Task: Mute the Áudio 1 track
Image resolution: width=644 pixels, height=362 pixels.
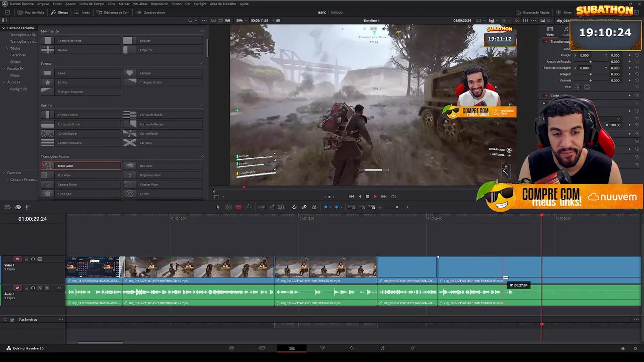Action: [x=47, y=288]
